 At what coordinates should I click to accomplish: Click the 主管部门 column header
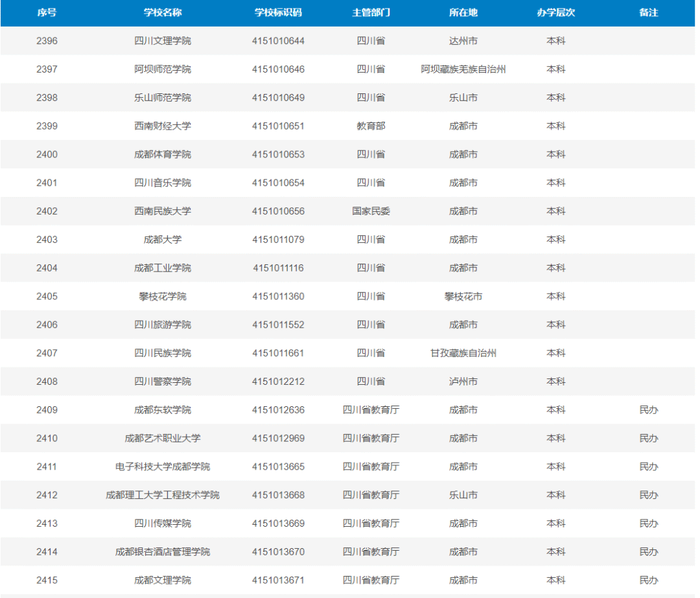tap(371, 12)
